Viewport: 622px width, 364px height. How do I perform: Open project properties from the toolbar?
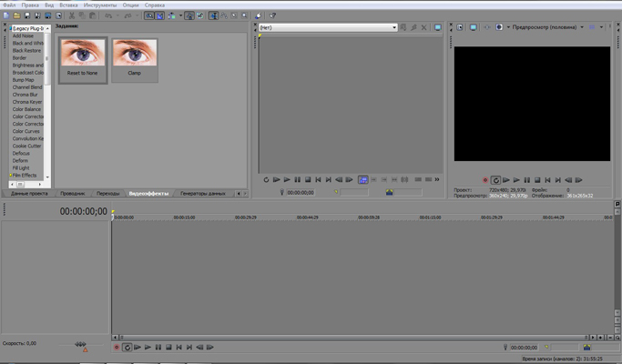tap(58, 15)
